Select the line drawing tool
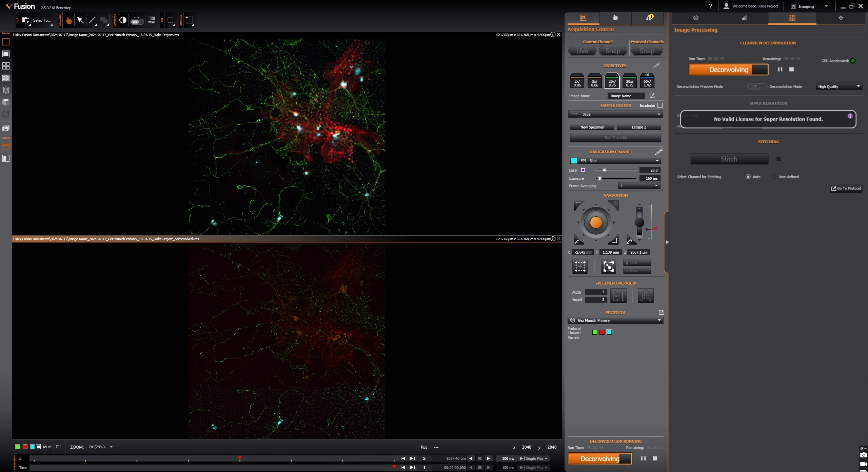The height and width of the screenshot is (472, 868). [x=92, y=20]
